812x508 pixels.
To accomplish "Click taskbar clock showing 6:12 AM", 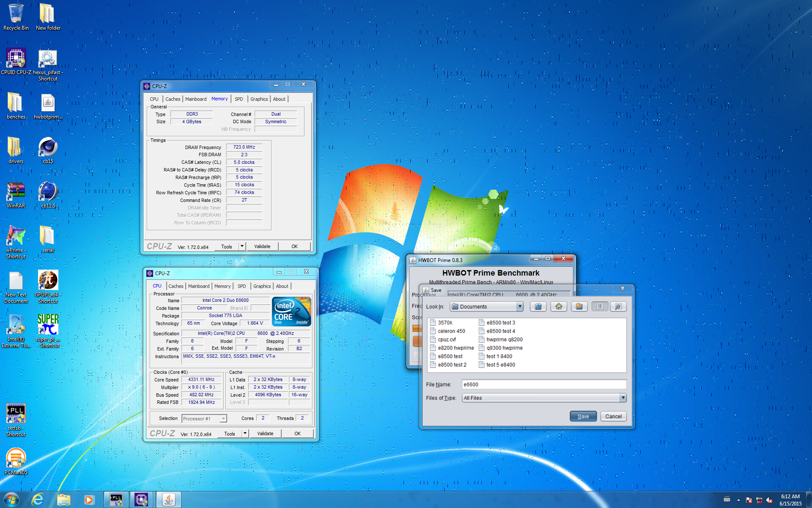I will (x=790, y=500).
